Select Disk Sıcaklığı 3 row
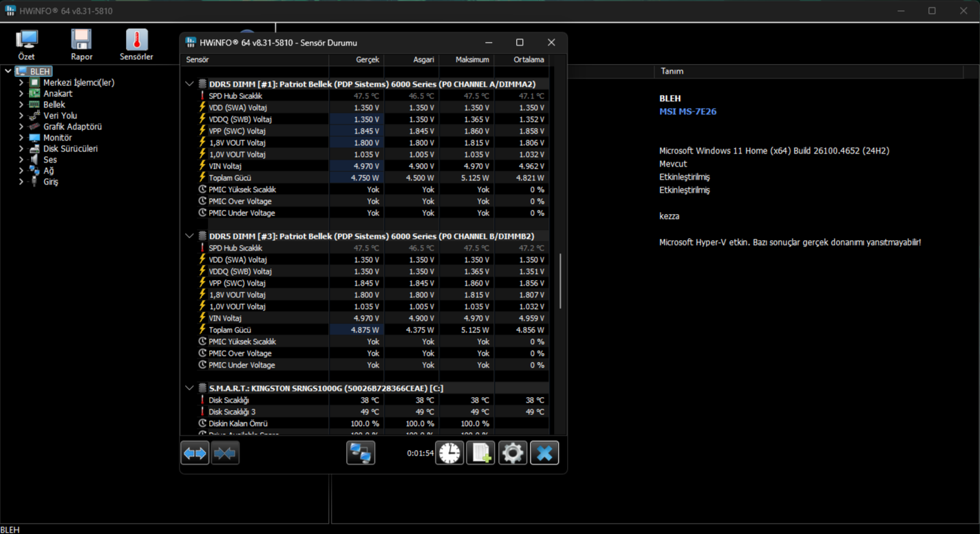980x534 pixels. point(365,412)
